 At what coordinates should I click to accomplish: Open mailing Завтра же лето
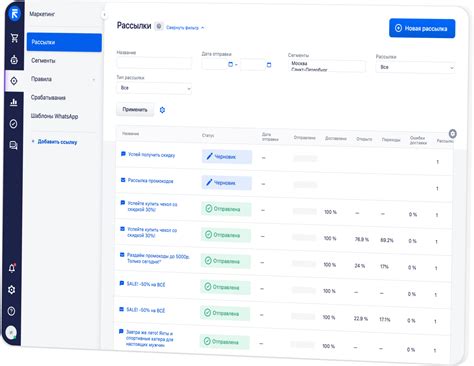coord(149,339)
